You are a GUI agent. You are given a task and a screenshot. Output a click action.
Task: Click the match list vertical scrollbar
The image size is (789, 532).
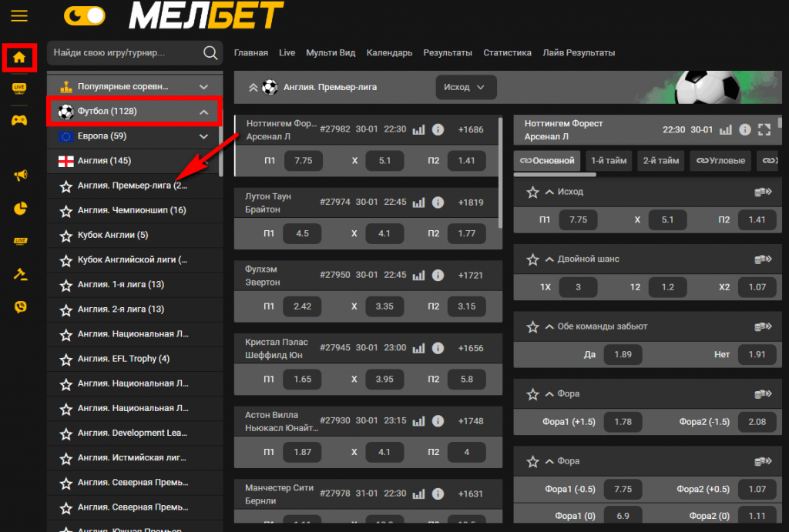coord(500,173)
